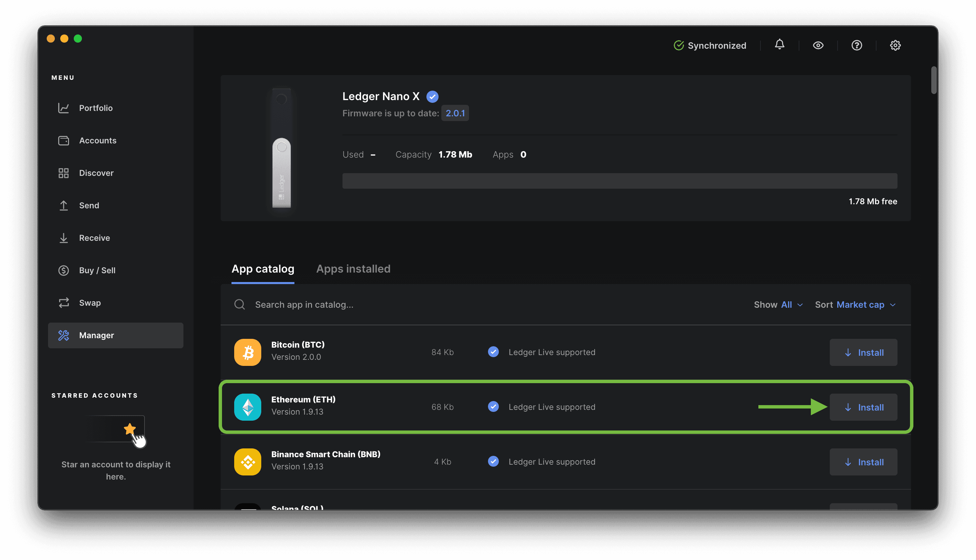Screen dimensions: 976x560
Task: Click the notifications bell icon
Action: [779, 45]
